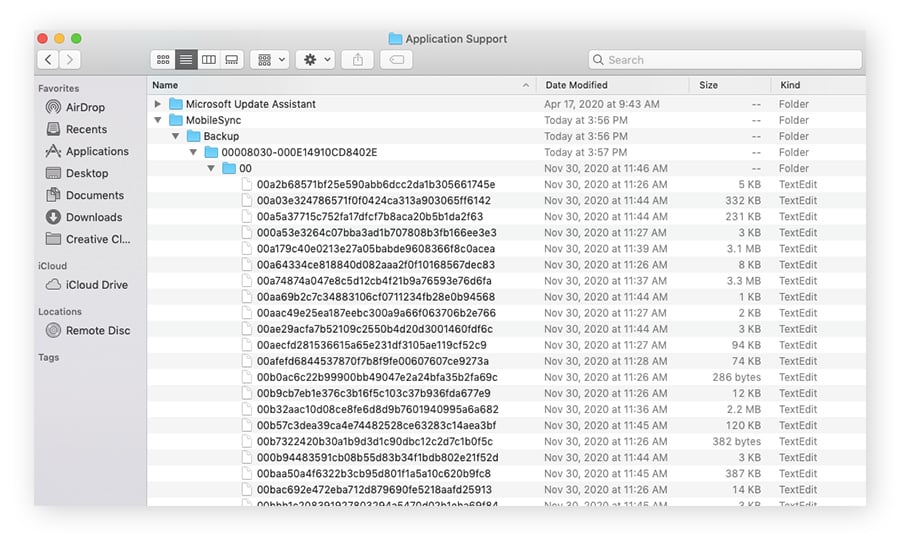
Task: Select file 000b94483591cb08b55d83b34f1bdb802e21f52d
Action: [377, 458]
